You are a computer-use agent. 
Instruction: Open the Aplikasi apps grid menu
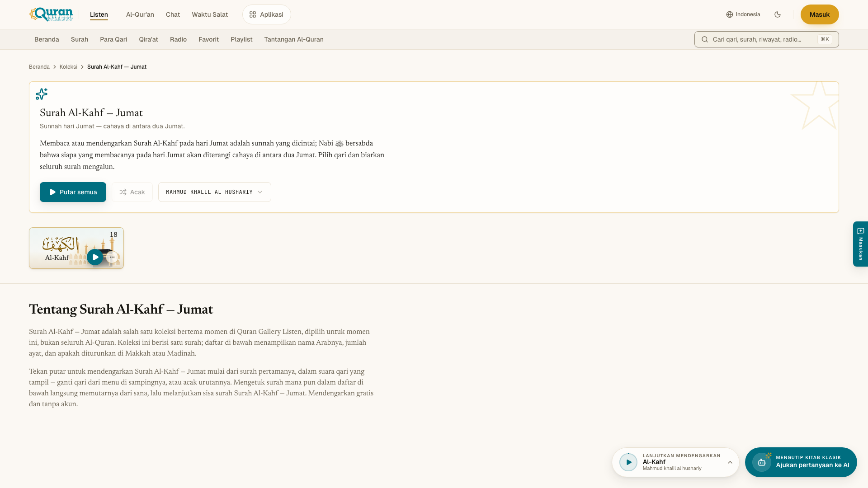point(266,14)
